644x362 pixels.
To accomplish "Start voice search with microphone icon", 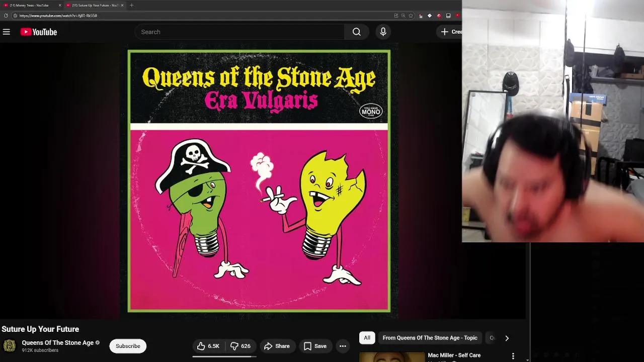I will point(383,32).
